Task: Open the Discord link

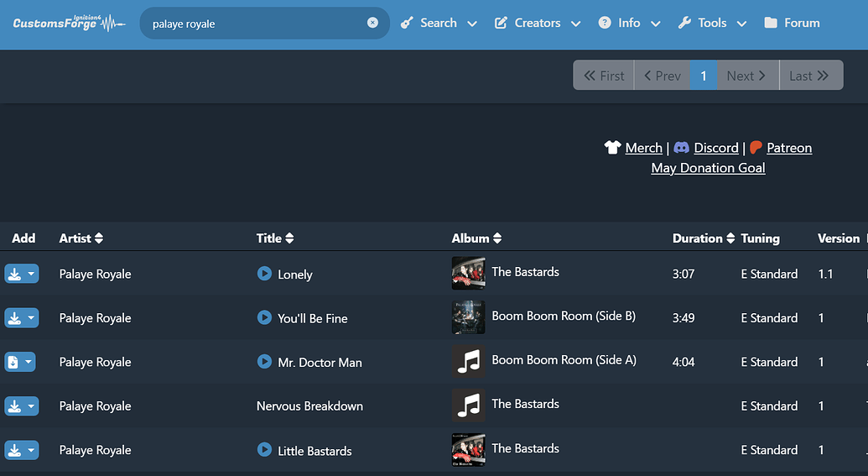Action: [715, 148]
